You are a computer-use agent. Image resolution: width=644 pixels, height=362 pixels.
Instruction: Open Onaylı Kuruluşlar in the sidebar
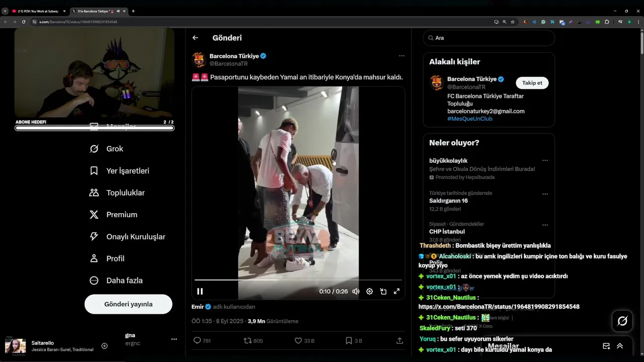click(127, 237)
